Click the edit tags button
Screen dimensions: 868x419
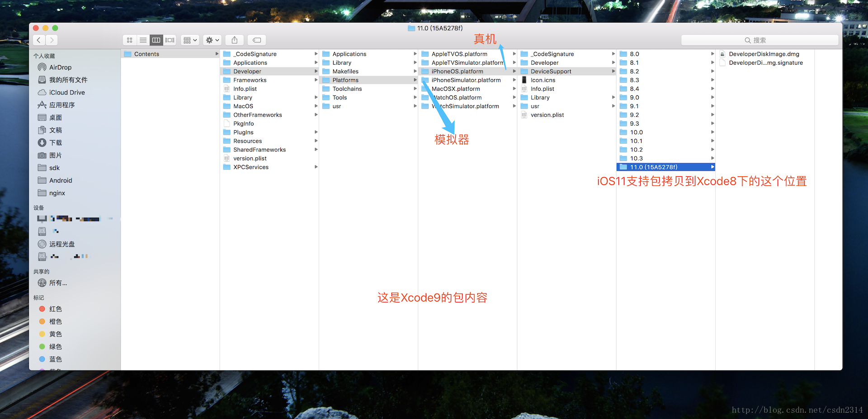[257, 40]
